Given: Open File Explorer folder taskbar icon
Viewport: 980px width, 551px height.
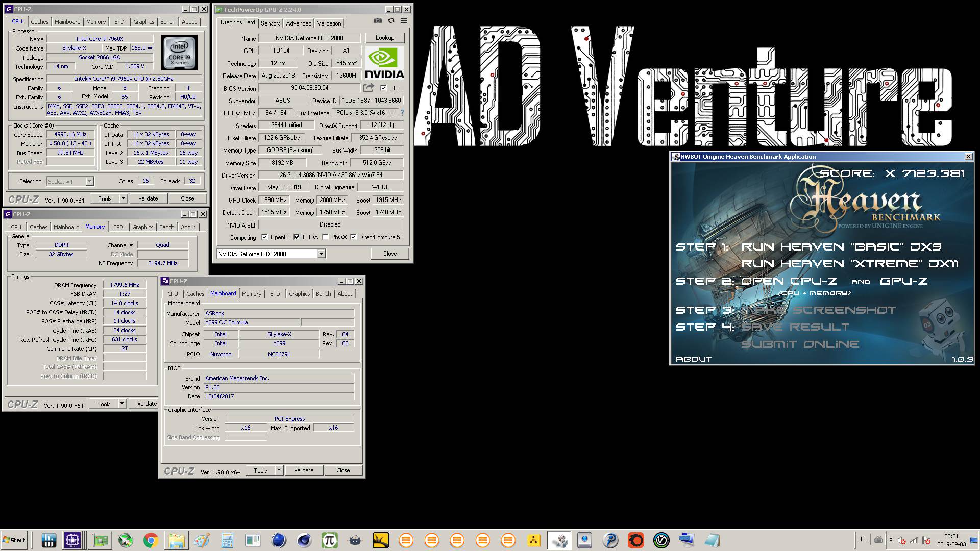Looking at the screenshot, I should (176, 540).
